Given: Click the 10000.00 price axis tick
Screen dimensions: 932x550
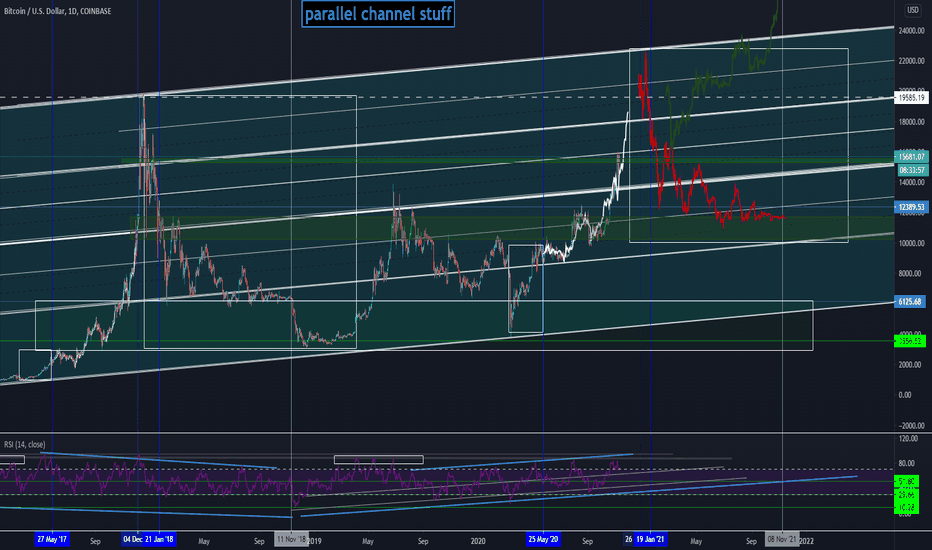Looking at the screenshot, I should (x=911, y=243).
